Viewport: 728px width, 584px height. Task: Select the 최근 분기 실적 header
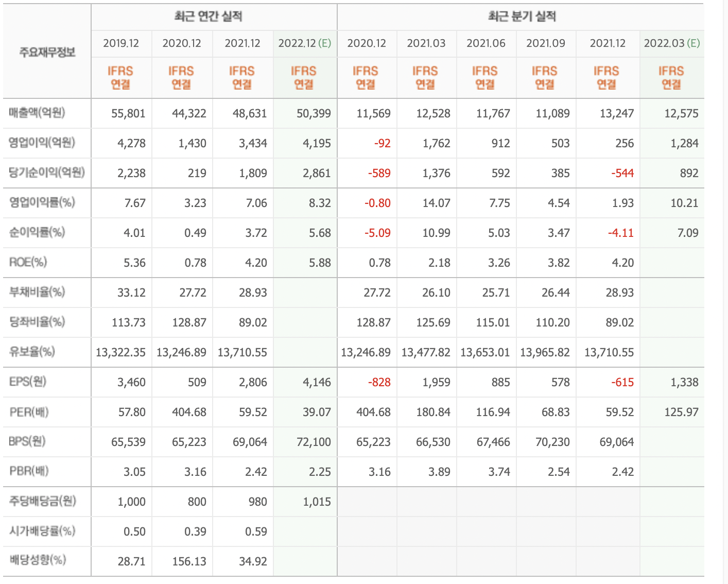[x=522, y=16]
